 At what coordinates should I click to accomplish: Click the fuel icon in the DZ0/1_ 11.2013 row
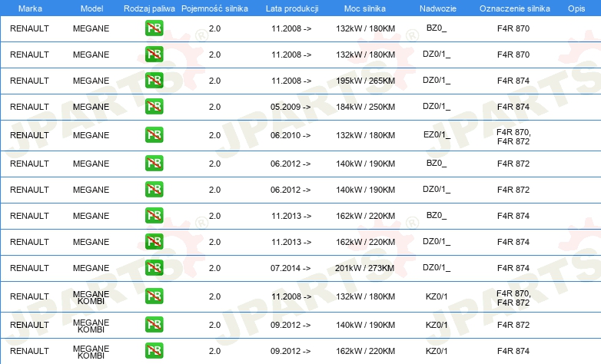[x=154, y=242]
